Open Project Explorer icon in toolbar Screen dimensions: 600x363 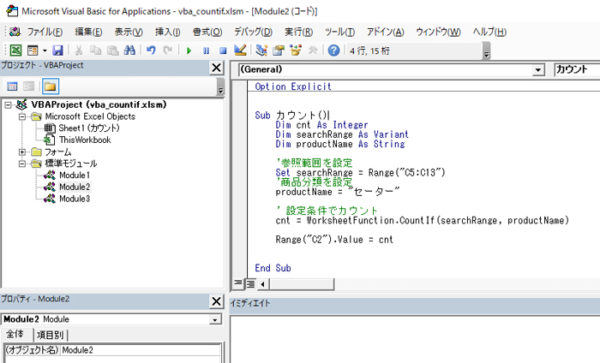(x=262, y=50)
